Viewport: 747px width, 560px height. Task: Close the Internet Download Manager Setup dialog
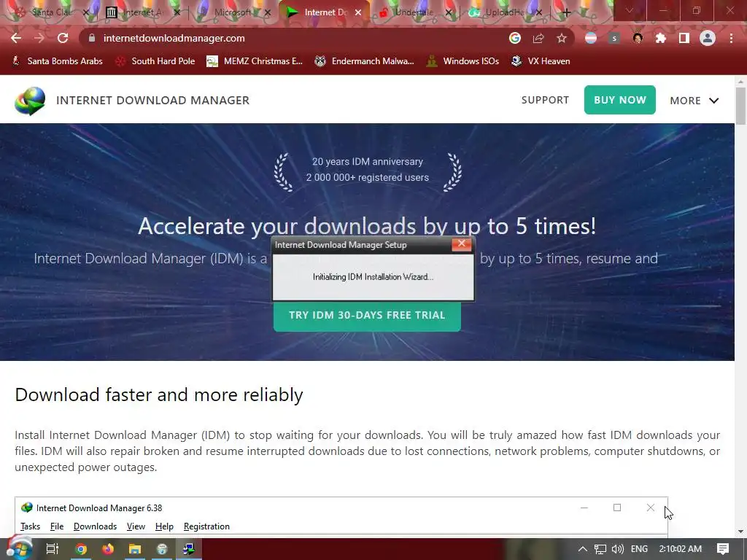point(461,244)
